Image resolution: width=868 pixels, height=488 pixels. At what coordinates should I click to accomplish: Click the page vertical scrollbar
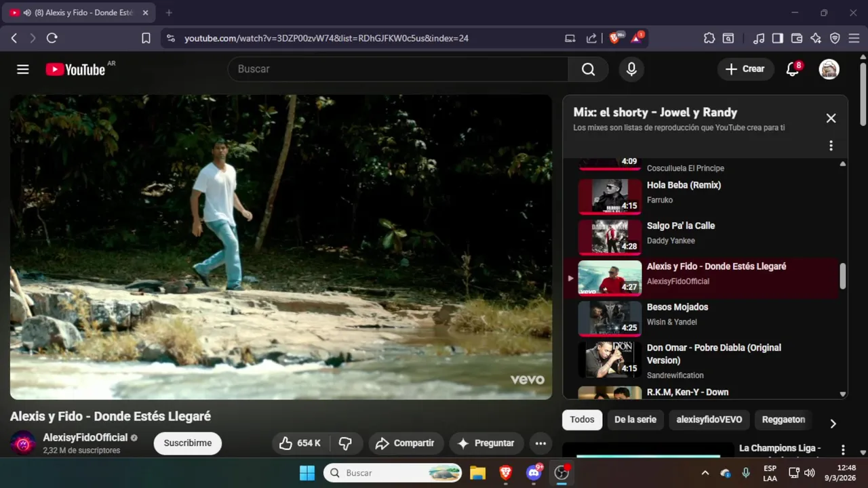(863, 95)
